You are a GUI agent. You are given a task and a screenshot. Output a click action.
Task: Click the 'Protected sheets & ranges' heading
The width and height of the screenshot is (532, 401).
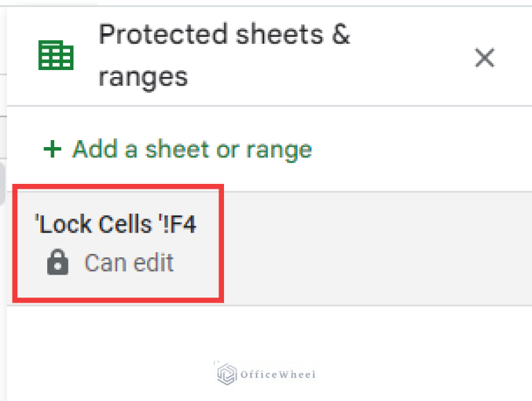point(223,55)
